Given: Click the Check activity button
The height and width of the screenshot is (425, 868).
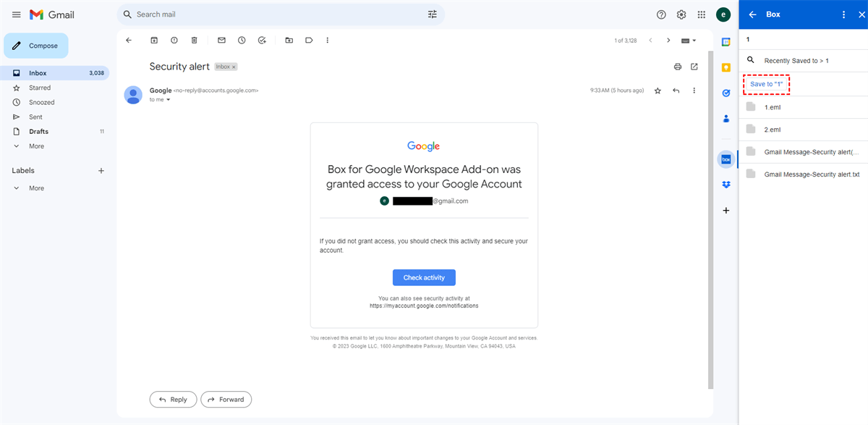Looking at the screenshot, I should 424,278.
